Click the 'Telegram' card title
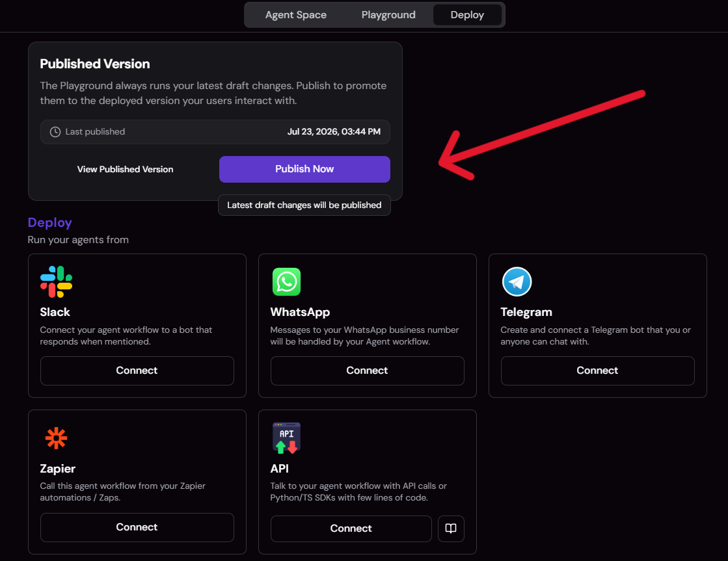 (526, 312)
